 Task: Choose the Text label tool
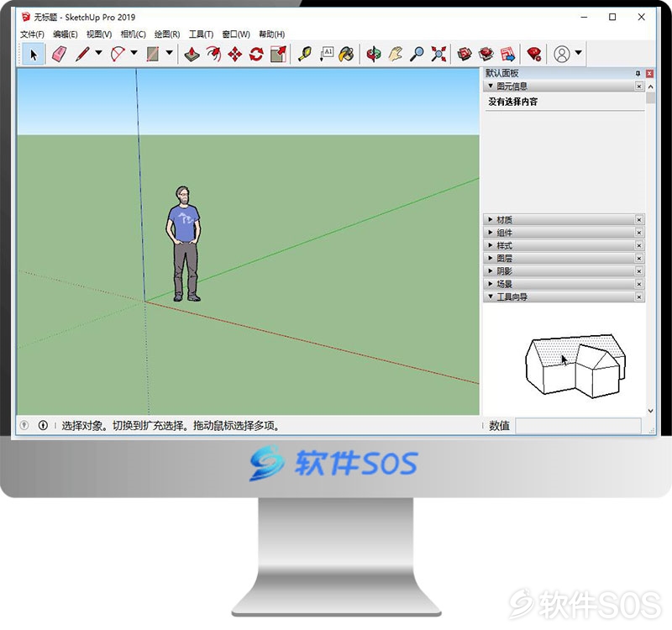[x=327, y=55]
